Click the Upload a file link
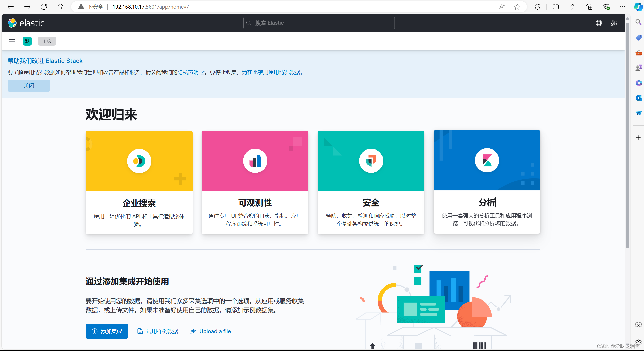The width and height of the screenshot is (644, 351). click(211, 331)
